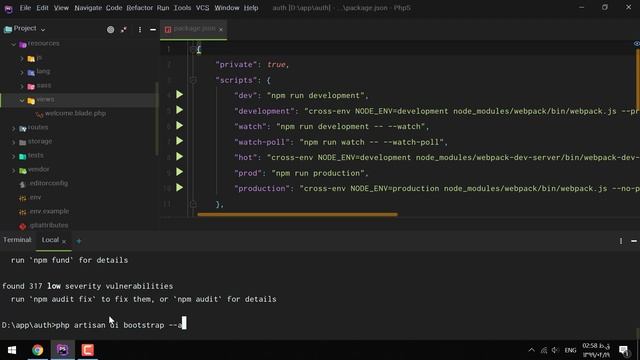
Task: Click the editor horizontal scrollbar thumb
Action: point(297,214)
